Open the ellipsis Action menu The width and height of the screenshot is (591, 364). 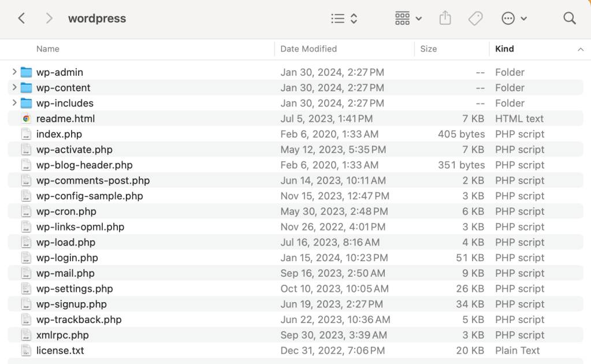click(x=514, y=18)
